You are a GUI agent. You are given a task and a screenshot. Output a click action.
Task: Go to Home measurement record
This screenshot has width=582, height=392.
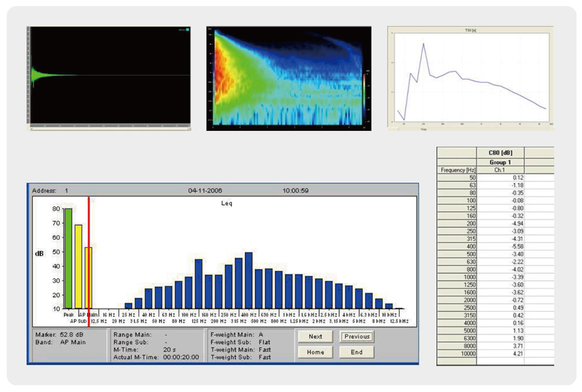click(x=315, y=352)
